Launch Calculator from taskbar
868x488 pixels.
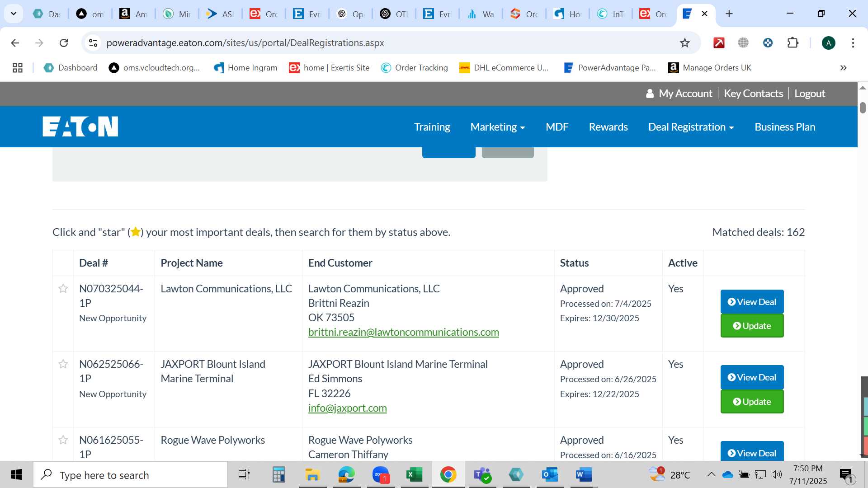[278, 475]
